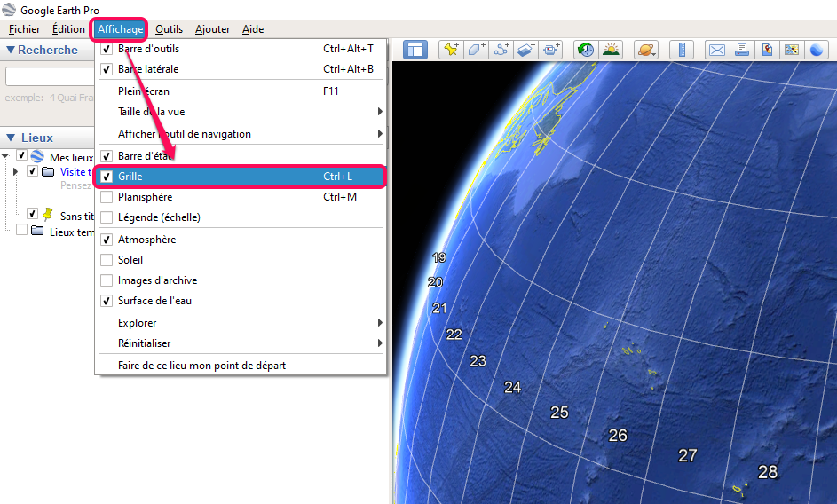The height and width of the screenshot is (504, 837).
Task: Enable the Soleil option
Action: pyautogui.click(x=107, y=260)
